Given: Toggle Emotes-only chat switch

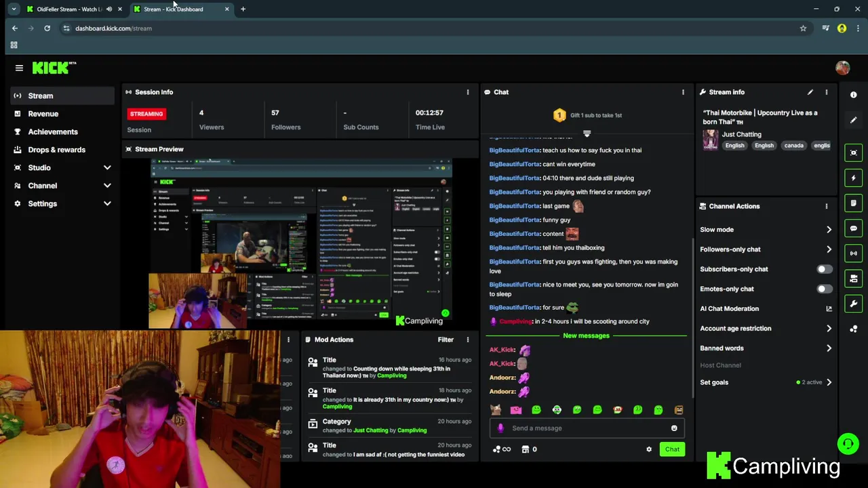Looking at the screenshot, I should (824, 289).
